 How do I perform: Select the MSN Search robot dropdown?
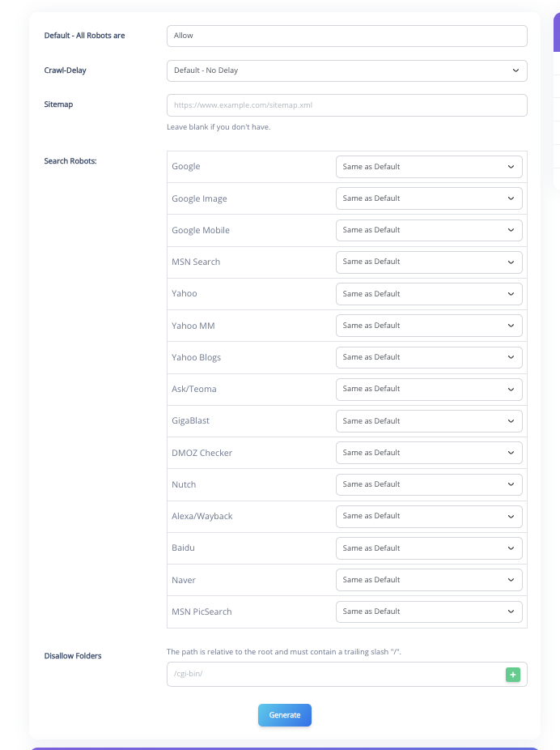tap(429, 262)
